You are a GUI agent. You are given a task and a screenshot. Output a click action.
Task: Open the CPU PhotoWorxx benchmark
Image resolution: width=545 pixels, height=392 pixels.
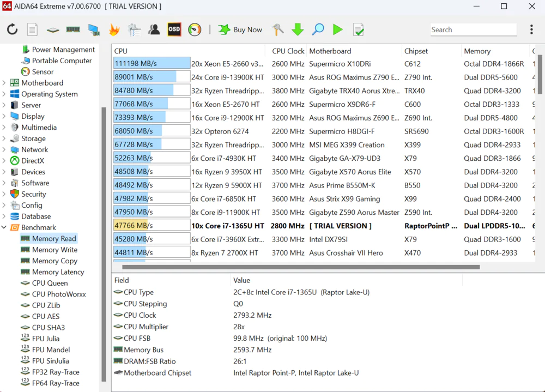(53, 294)
